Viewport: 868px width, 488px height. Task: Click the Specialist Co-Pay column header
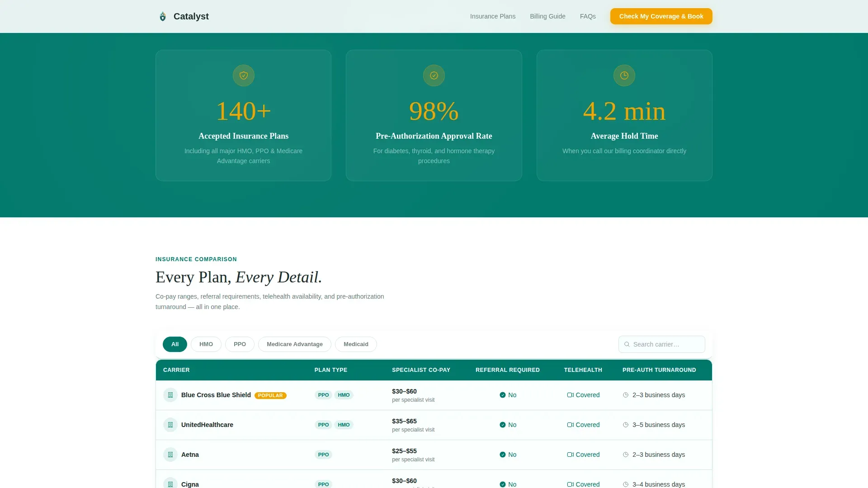click(421, 370)
